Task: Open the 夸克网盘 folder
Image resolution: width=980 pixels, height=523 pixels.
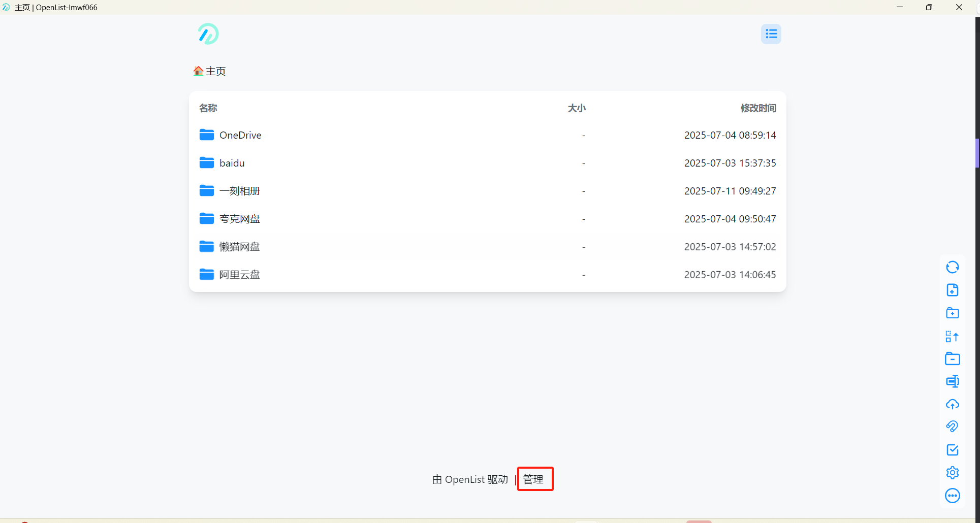Action: click(488, 219)
